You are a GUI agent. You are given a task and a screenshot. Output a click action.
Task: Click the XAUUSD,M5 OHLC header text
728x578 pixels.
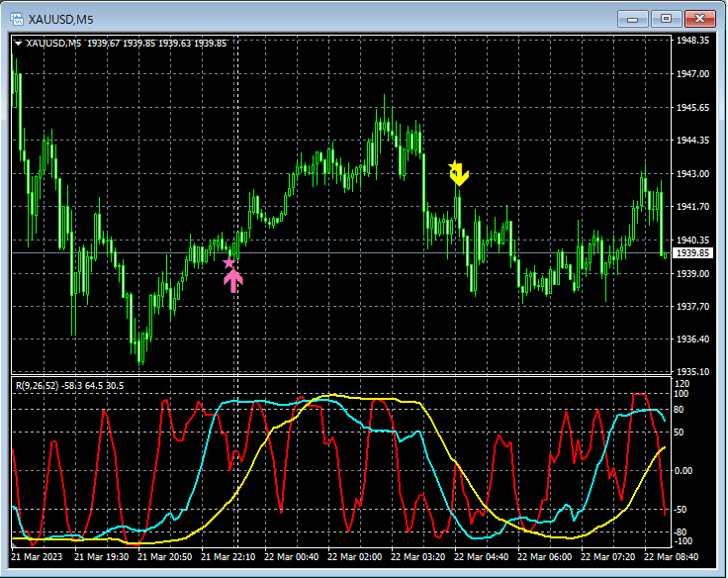(x=127, y=44)
